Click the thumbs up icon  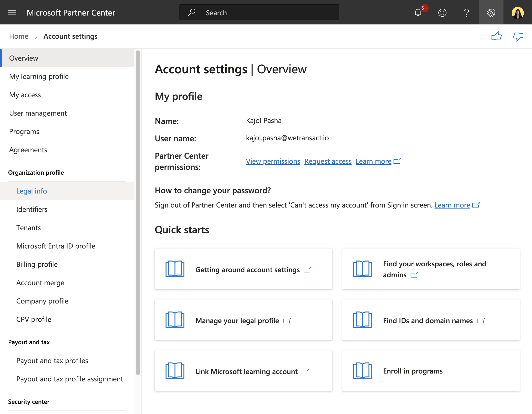[x=496, y=36]
